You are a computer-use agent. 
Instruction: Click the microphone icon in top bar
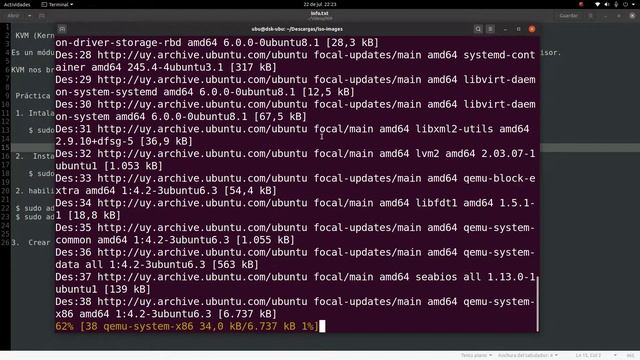(x=616, y=4)
